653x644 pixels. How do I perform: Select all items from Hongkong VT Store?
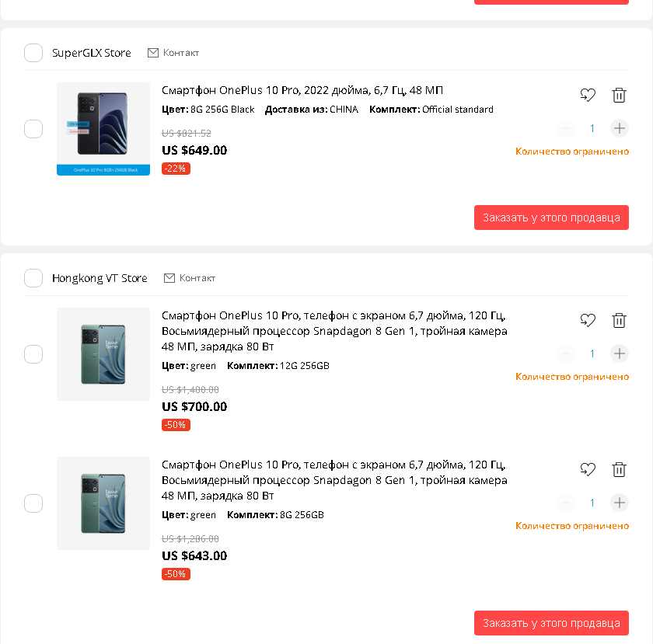[x=33, y=278]
